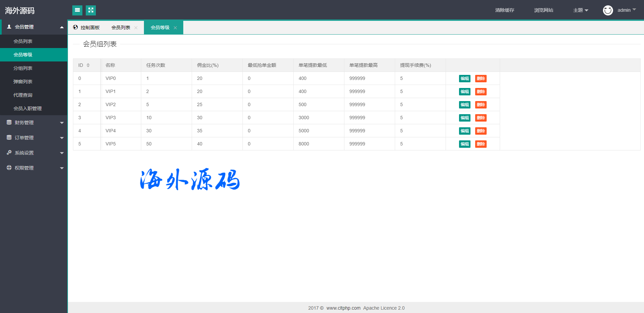Switch to the 会员列表 tab
The image size is (644, 313).
click(121, 28)
